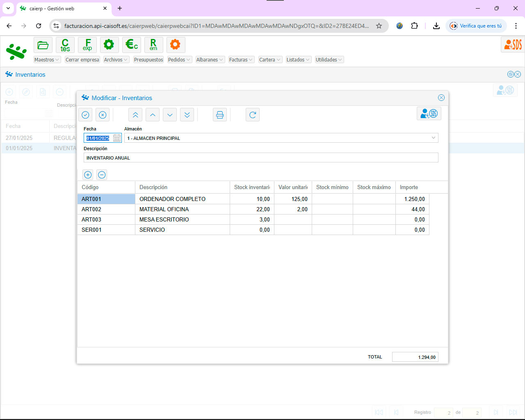Viewport: 525px width, 420px height.
Task: Reload the browser page
Action: [x=39, y=26]
